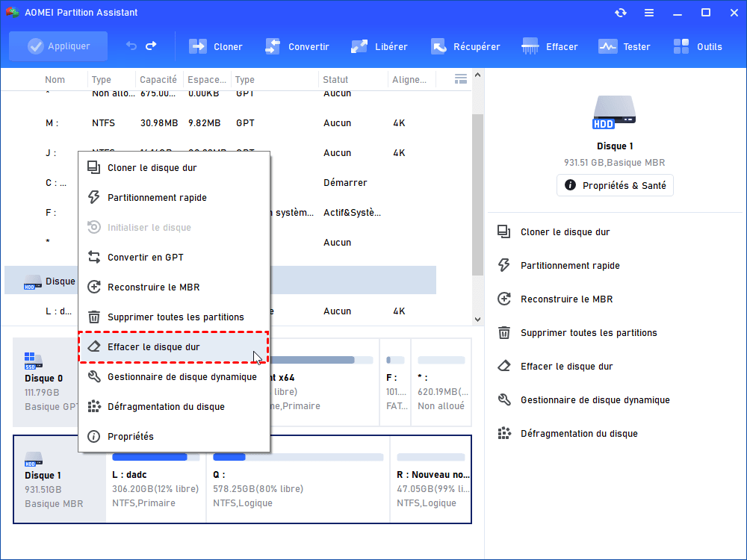The width and height of the screenshot is (747, 560).
Task: Click the large HDD icon for Disque 1
Action: (x=615, y=112)
